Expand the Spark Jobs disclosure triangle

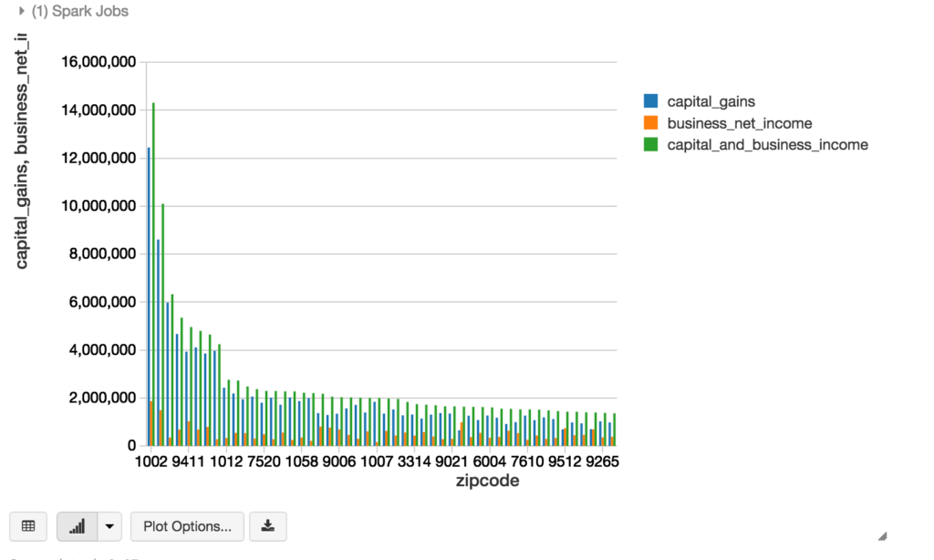21,11
